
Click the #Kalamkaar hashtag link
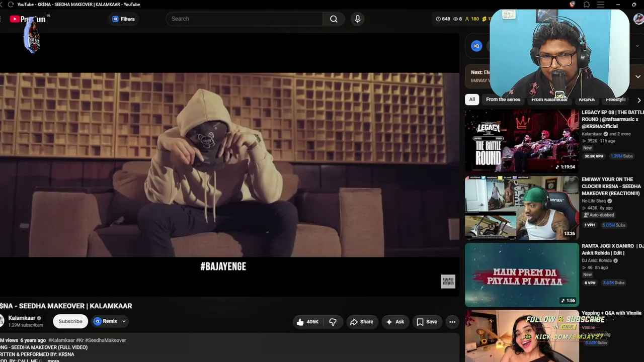[x=61, y=340]
